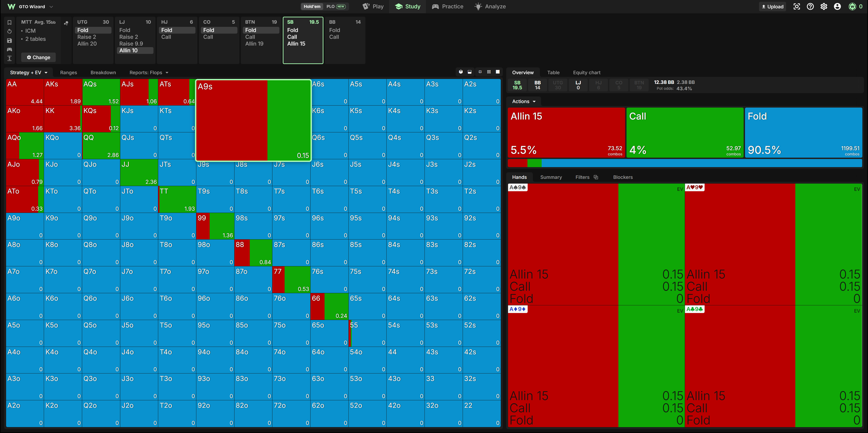Click the collapse-arrows matrix view icon
868x433 pixels.
(x=480, y=72)
